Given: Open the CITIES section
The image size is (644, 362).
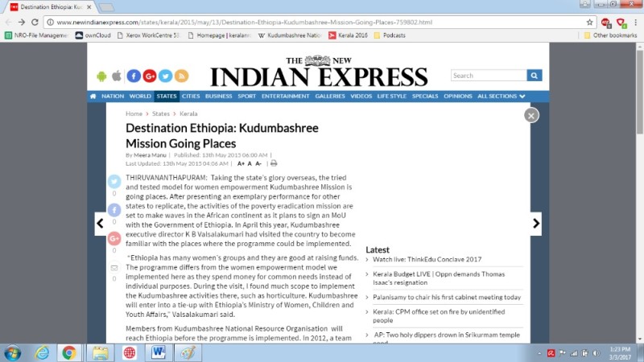Looking at the screenshot, I should 191,96.
